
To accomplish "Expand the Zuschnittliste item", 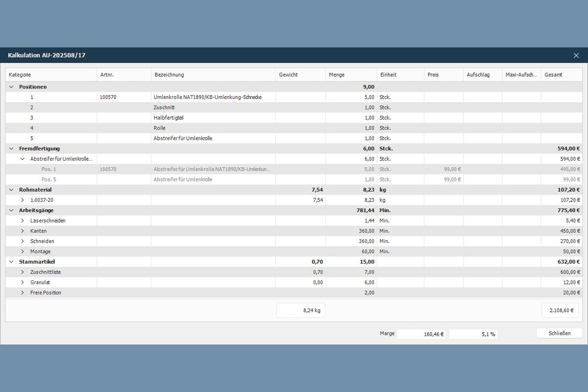I will 23,272.
